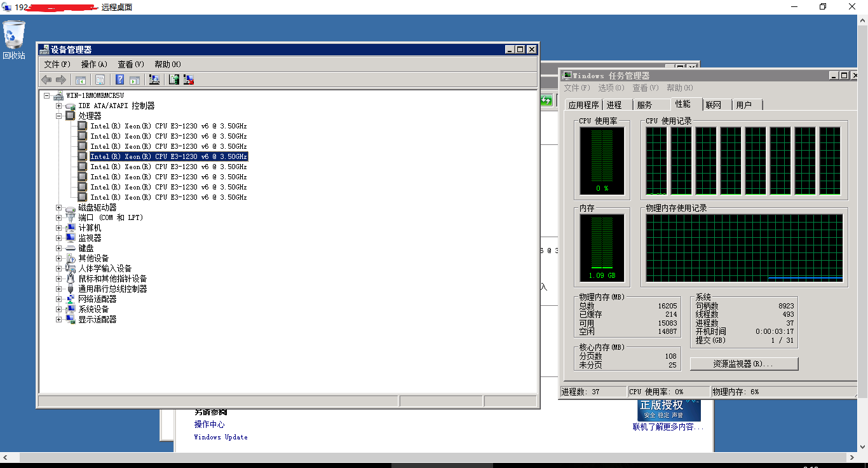Collapse the WIN-1RMOMRMCR5U root node
This screenshot has height=468, width=868.
point(47,95)
